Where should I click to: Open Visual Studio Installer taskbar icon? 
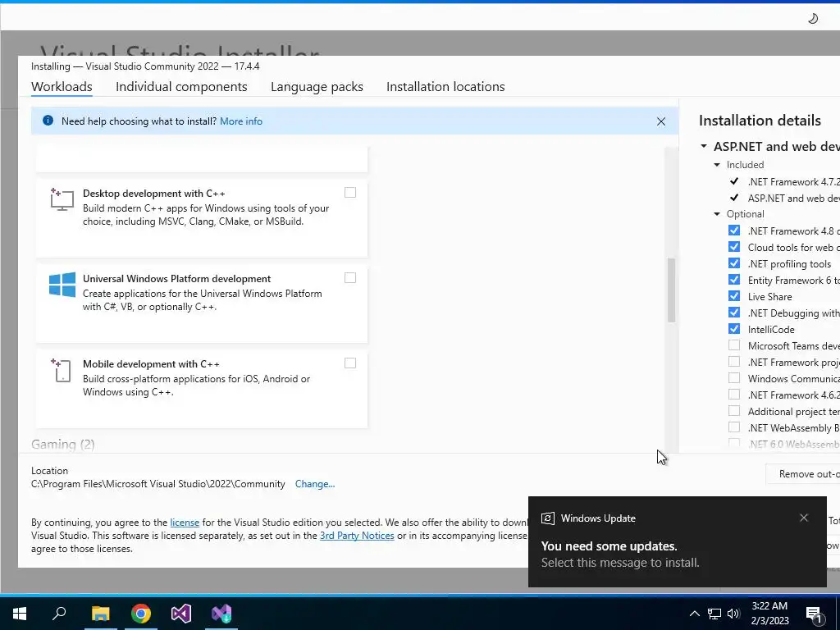click(x=221, y=614)
